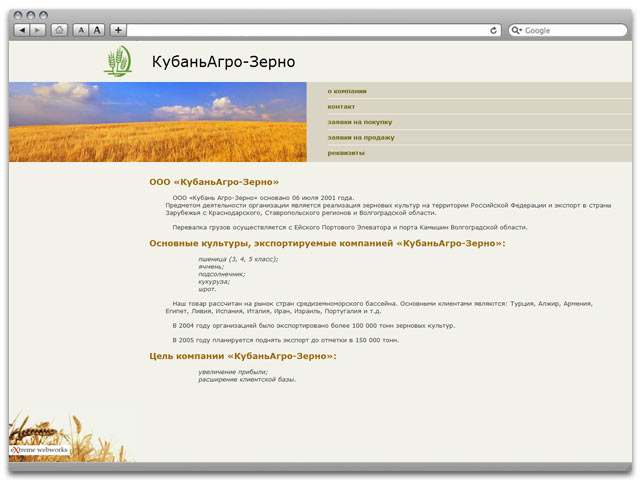Click the list item 'пшеница (3, 4, 5 класс)'
The height and width of the screenshot is (480, 640).
coord(238,259)
